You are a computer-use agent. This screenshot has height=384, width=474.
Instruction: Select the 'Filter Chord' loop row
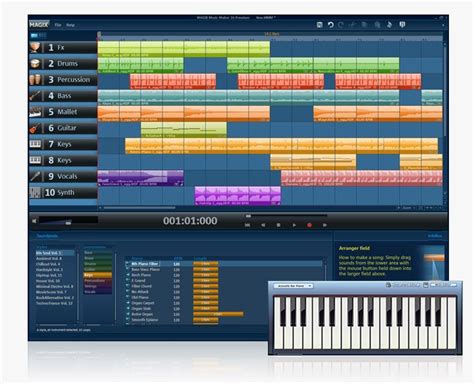click(224, 286)
